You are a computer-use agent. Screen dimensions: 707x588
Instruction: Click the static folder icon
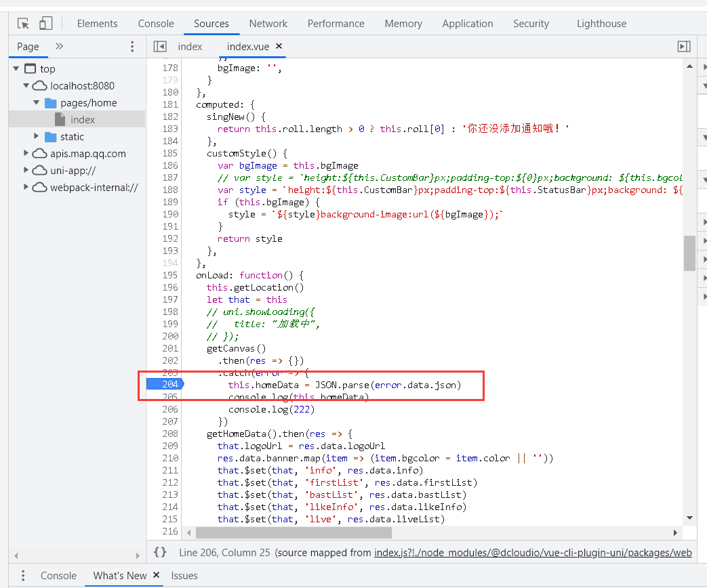coord(51,137)
